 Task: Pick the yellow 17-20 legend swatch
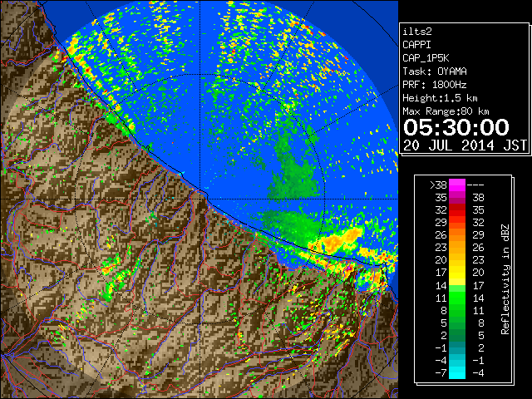tap(457, 273)
